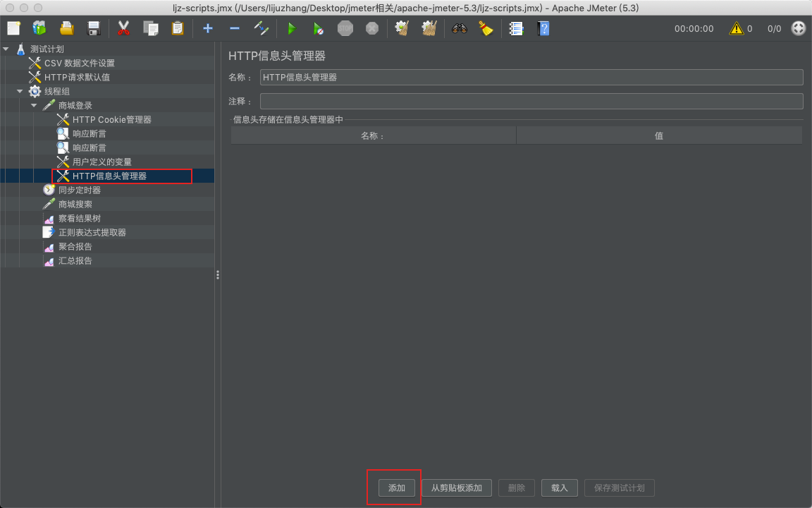Select 正则表达式提取器 in tree
This screenshot has width=812, height=508.
coord(92,232)
